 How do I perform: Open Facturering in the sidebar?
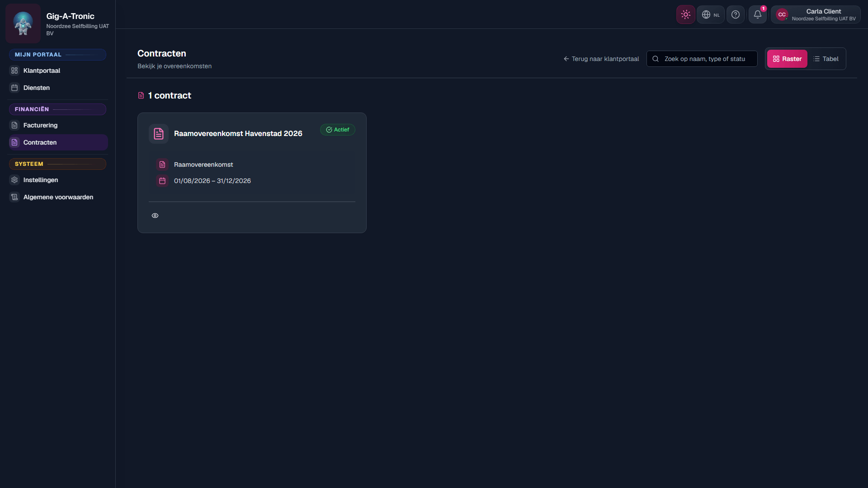tap(58, 125)
